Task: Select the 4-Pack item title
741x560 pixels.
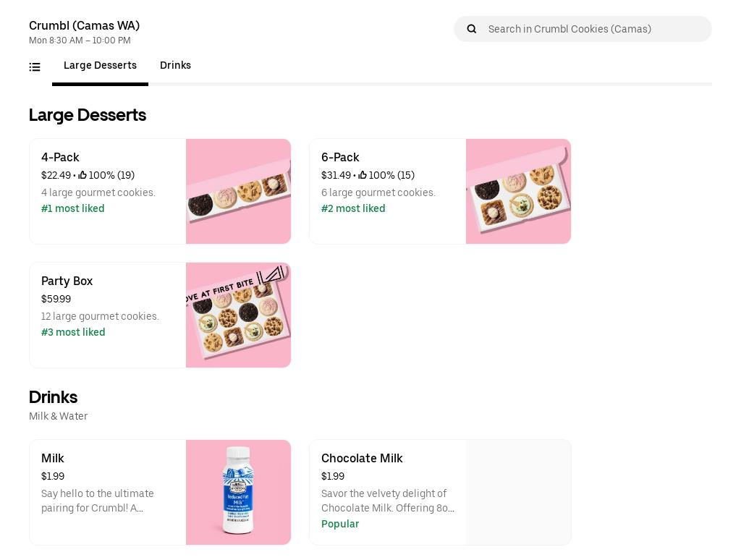Action: coord(60,158)
